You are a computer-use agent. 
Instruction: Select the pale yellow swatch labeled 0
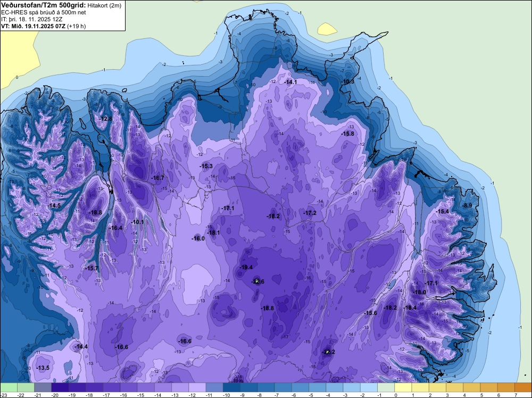tap(403, 387)
